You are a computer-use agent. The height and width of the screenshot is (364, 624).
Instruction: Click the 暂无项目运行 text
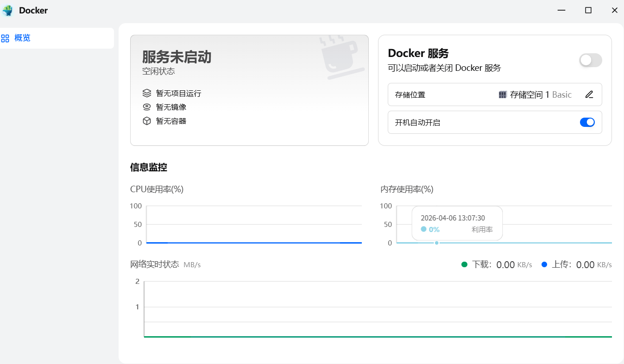[x=178, y=94]
